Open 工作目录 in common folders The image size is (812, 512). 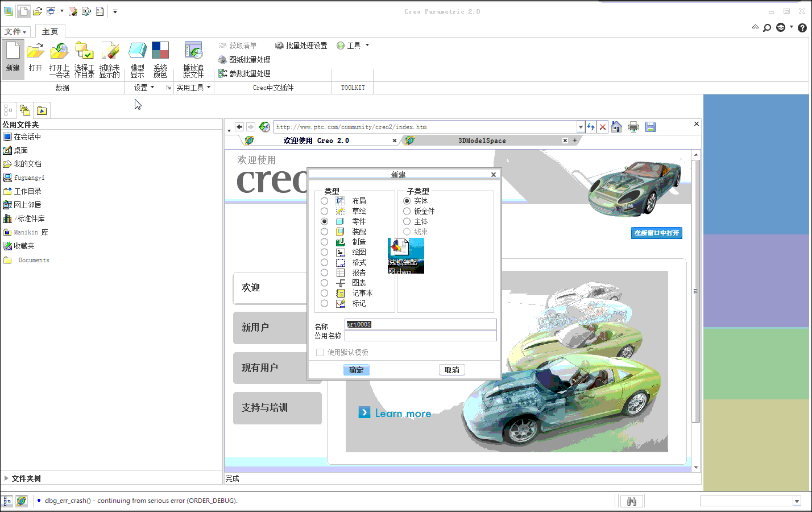(x=22, y=191)
